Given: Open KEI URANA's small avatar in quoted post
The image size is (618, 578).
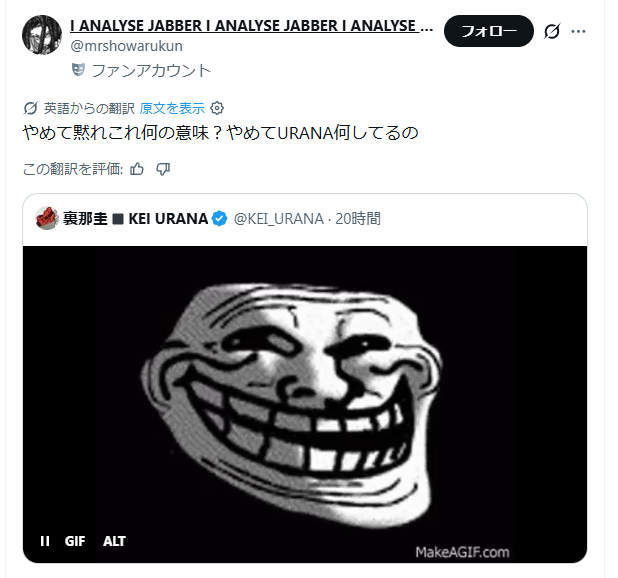Looking at the screenshot, I should [x=47, y=218].
